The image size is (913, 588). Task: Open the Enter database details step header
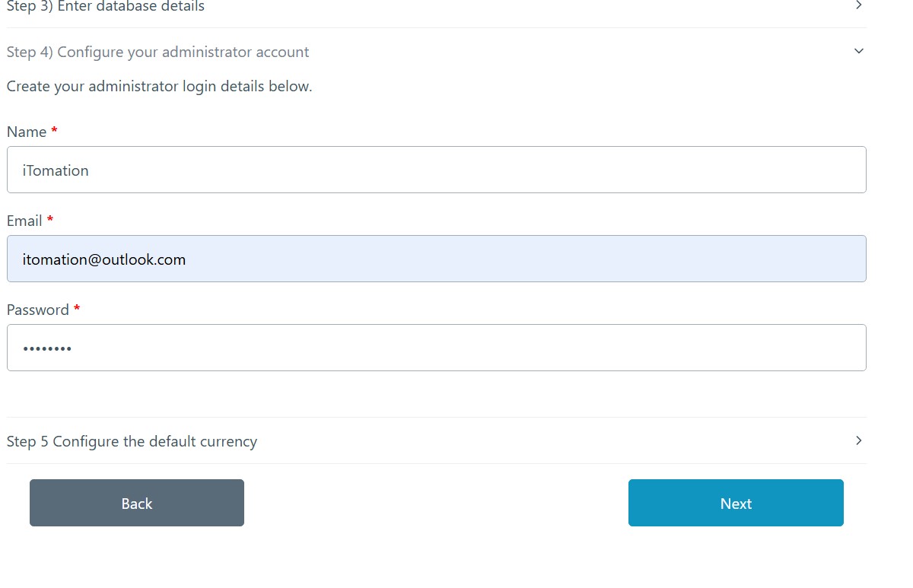coord(106,6)
